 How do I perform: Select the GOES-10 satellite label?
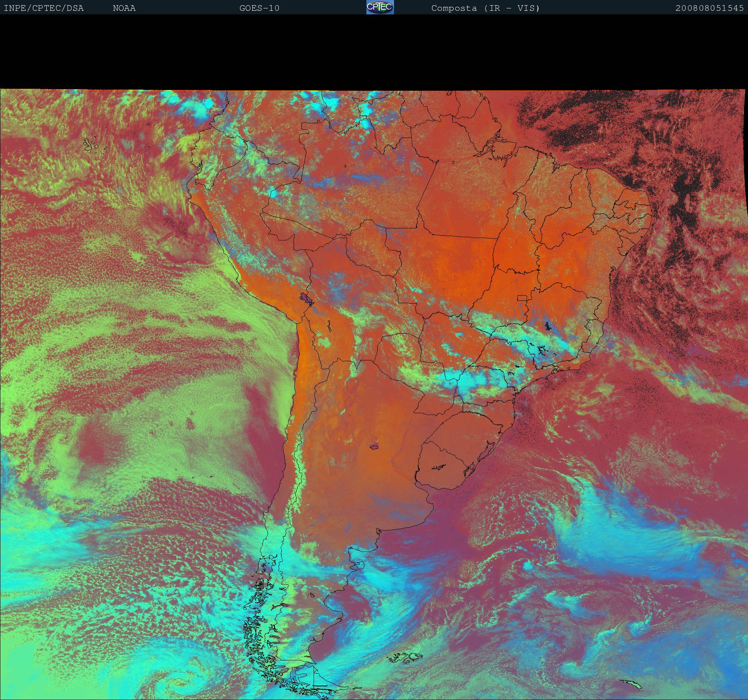coord(259,8)
